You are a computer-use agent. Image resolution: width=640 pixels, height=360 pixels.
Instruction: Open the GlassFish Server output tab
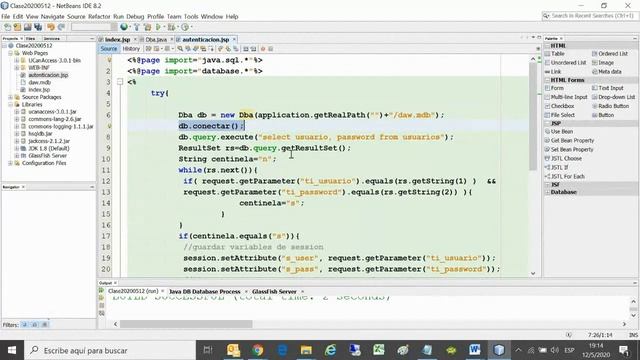274,291
